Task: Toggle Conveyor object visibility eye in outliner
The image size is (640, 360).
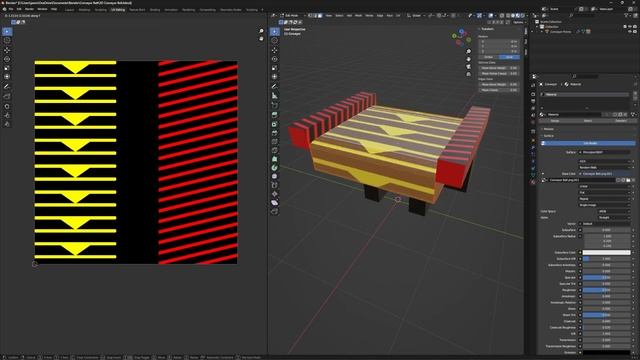Action: coord(630,32)
